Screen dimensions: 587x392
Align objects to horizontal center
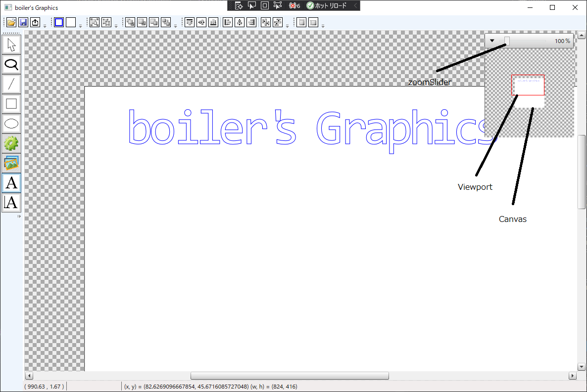tap(240, 22)
